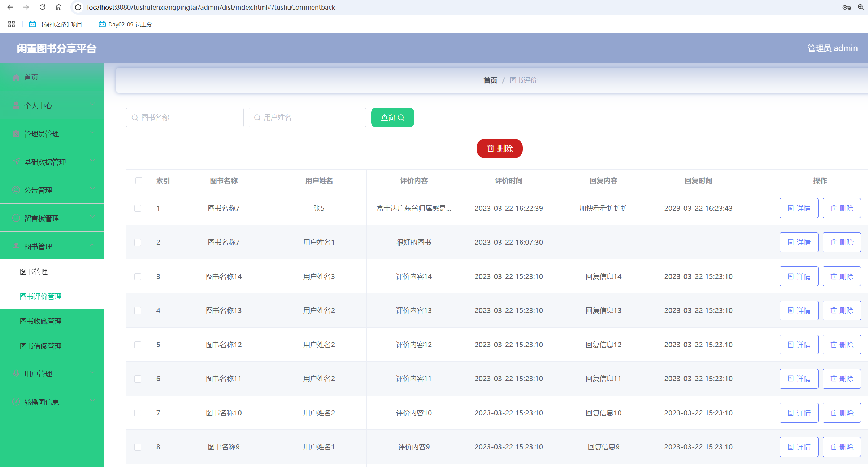Check the checkbox for row 4
The width and height of the screenshot is (868, 467).
(138, 310)
